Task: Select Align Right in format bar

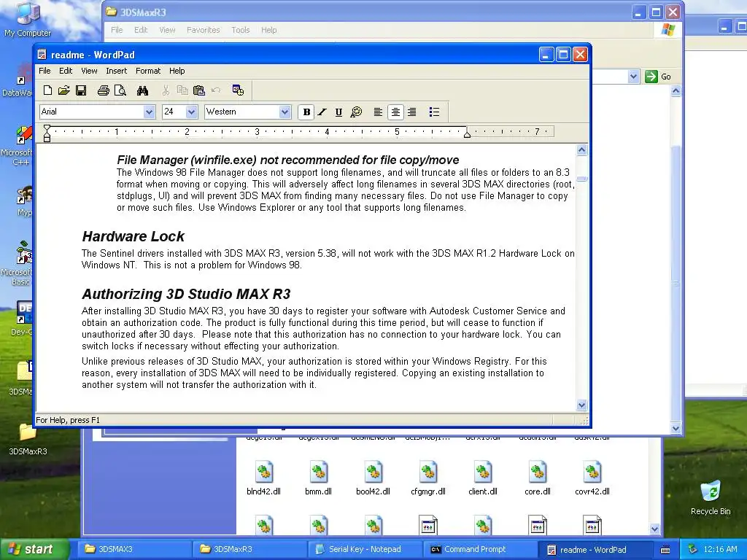Action: (412, 112)
